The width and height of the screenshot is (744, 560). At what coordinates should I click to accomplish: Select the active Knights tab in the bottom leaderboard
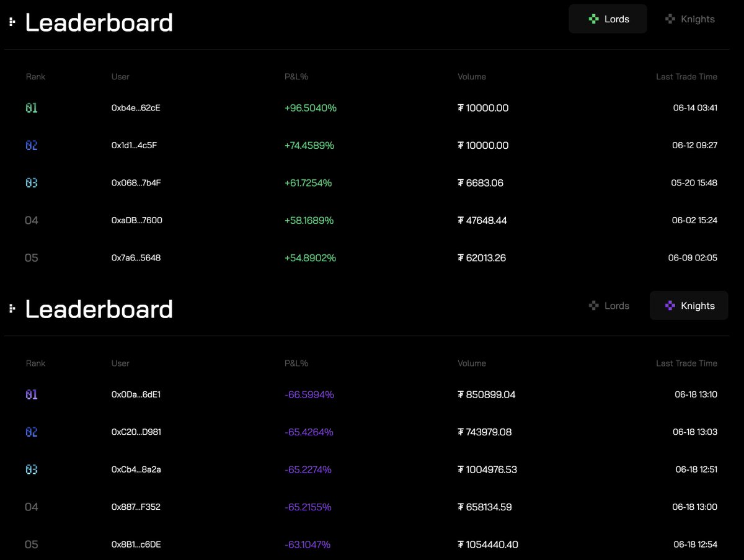click(x=689, y=306)
